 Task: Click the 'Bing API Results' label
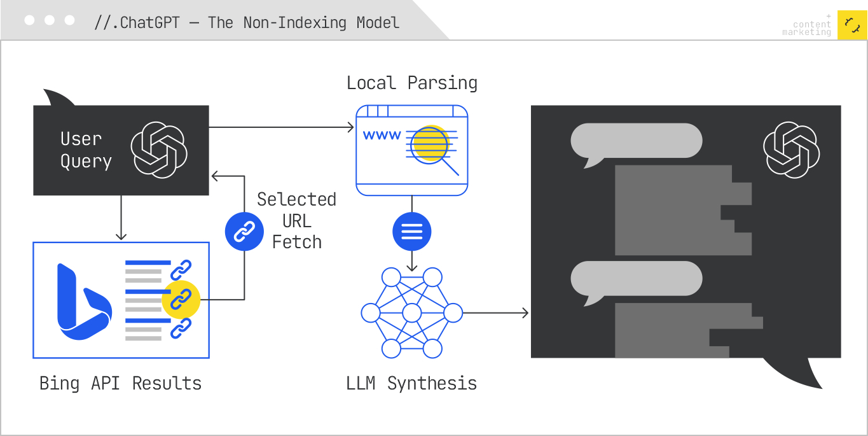(120, 383)
